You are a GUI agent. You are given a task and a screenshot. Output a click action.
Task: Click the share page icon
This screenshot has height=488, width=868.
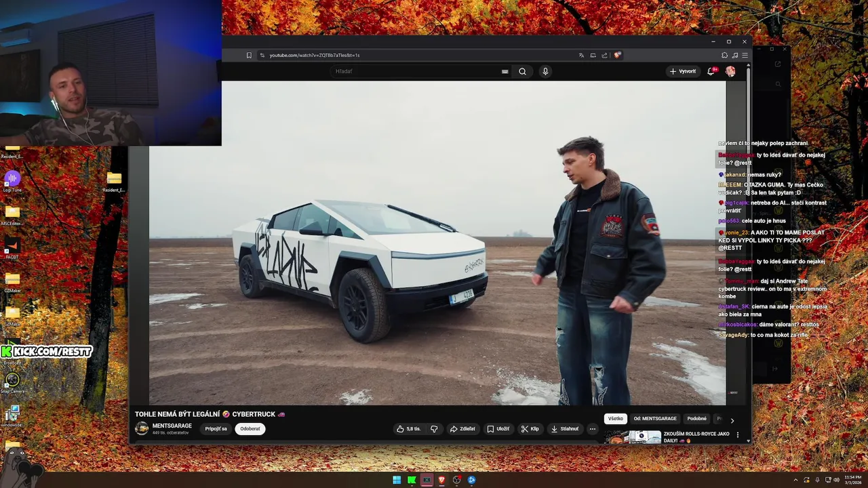604,55
